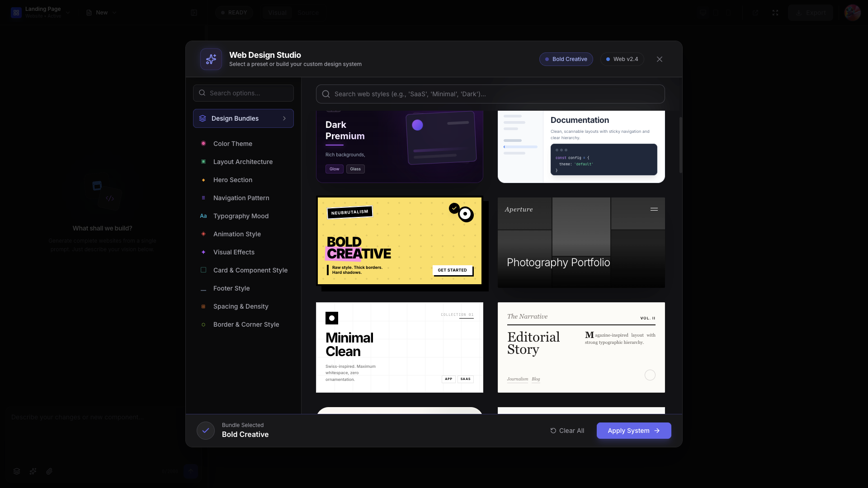The height and width of the screenshot is (488, 868).
Task: Click the Apply System button
Action: [x=633, y=431]
